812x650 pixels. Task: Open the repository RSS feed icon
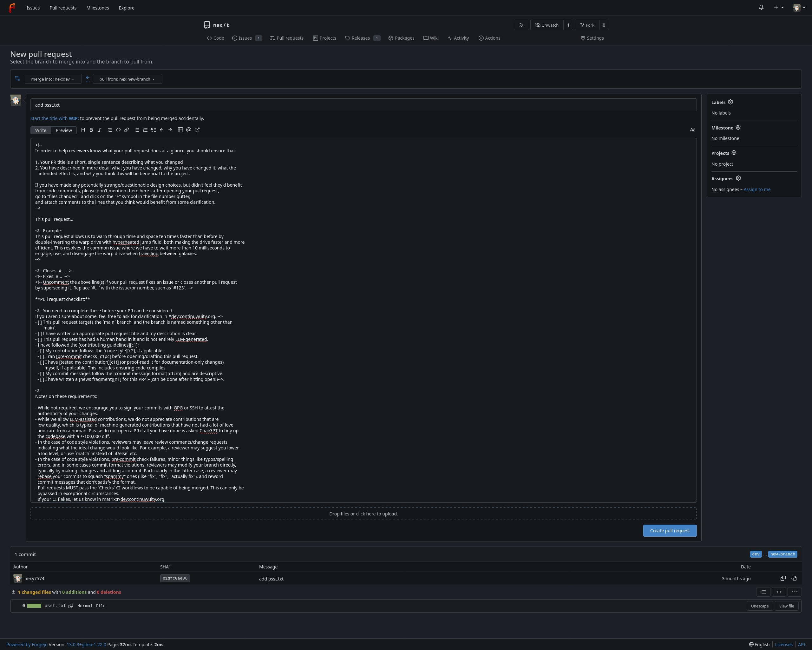pyautogui.click(x=521, y=25)
